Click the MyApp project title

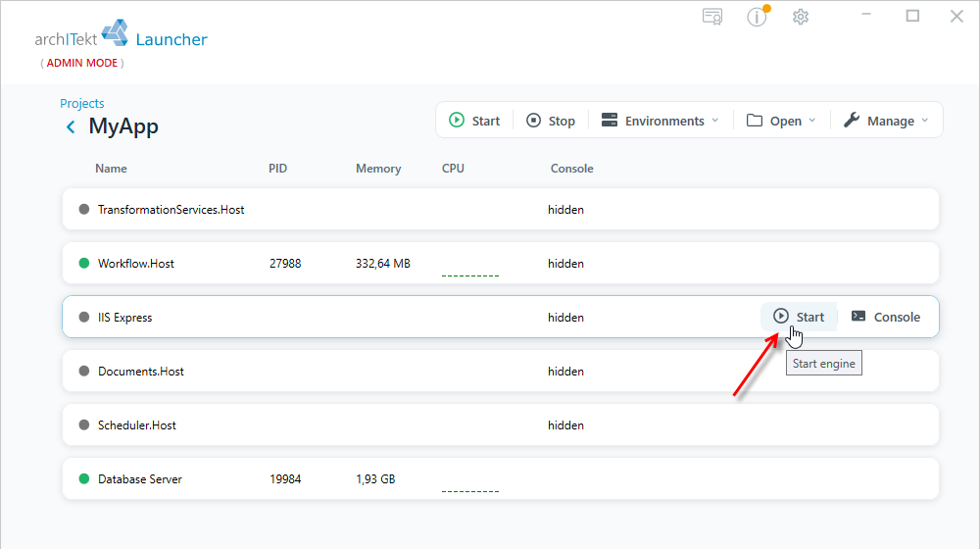[x=123, y=126]
